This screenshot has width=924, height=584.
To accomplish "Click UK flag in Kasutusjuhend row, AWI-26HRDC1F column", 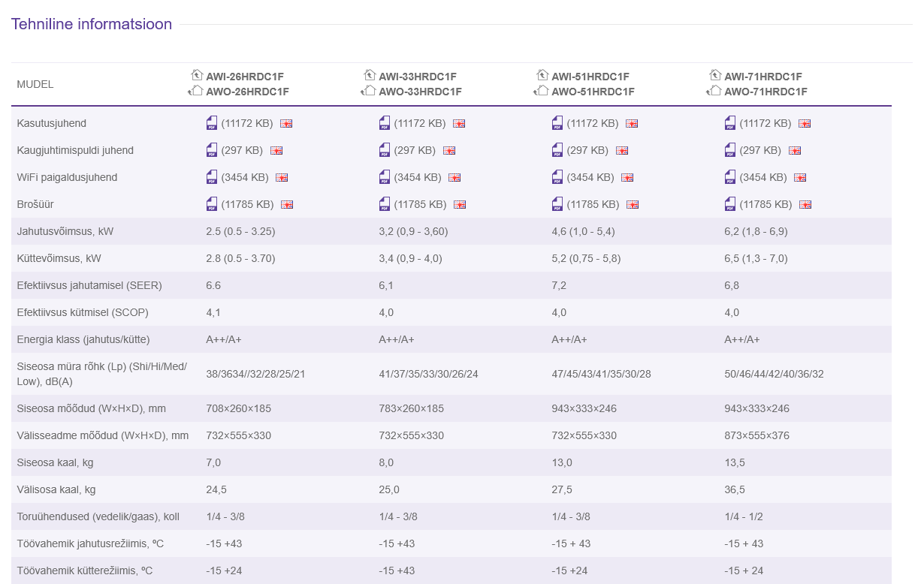I will (x=286, y=124).
